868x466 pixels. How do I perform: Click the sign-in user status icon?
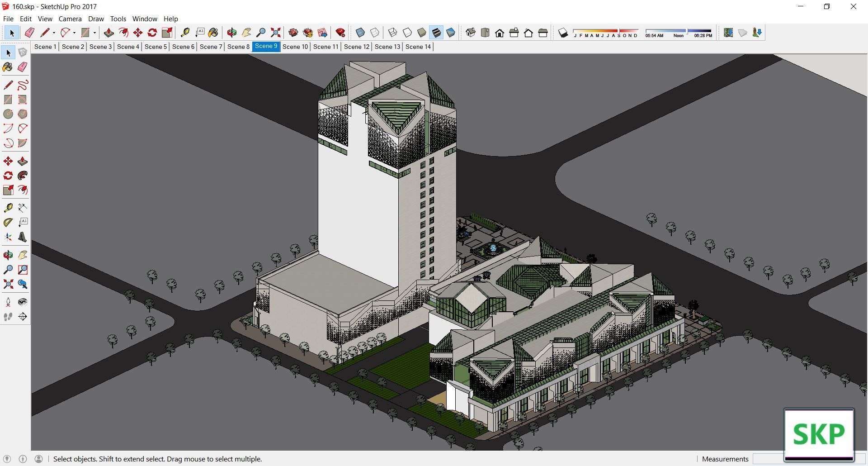(x=39, y=459)
